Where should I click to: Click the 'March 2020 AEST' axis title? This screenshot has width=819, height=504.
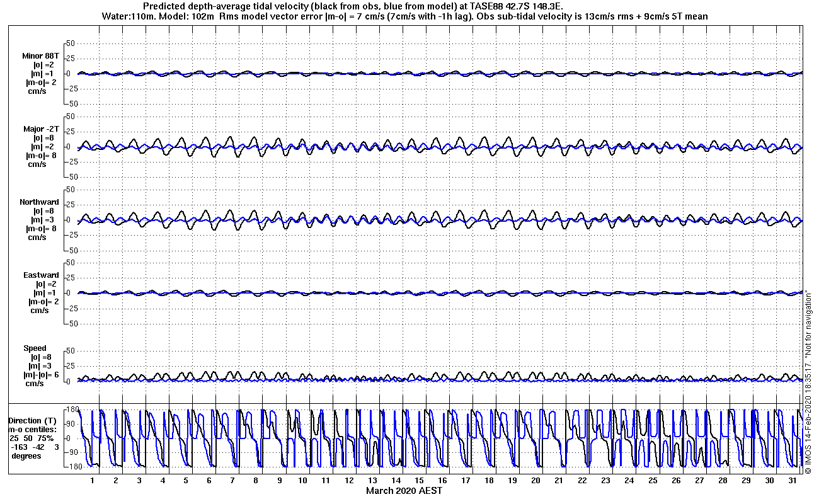pyautogui.click(x=404, y=491)
